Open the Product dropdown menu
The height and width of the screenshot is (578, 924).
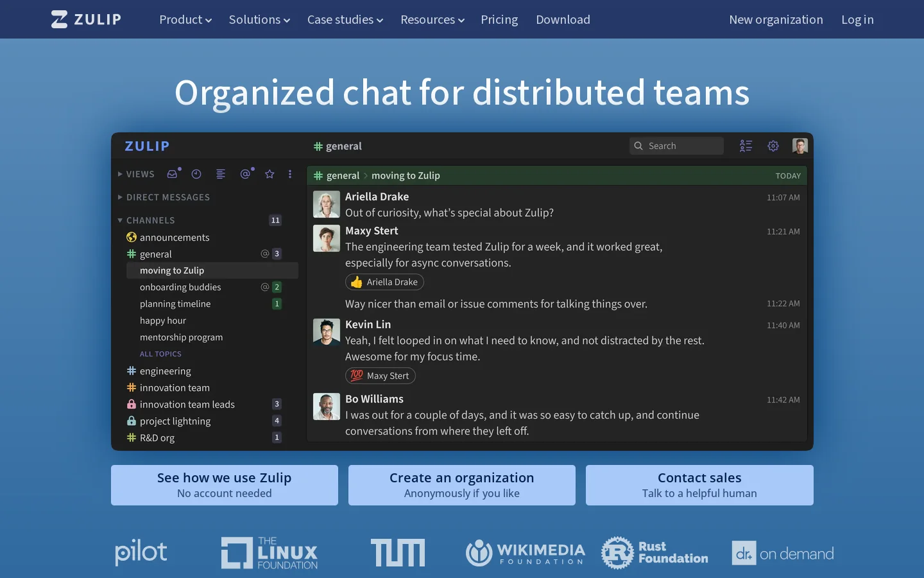point(185,20)
